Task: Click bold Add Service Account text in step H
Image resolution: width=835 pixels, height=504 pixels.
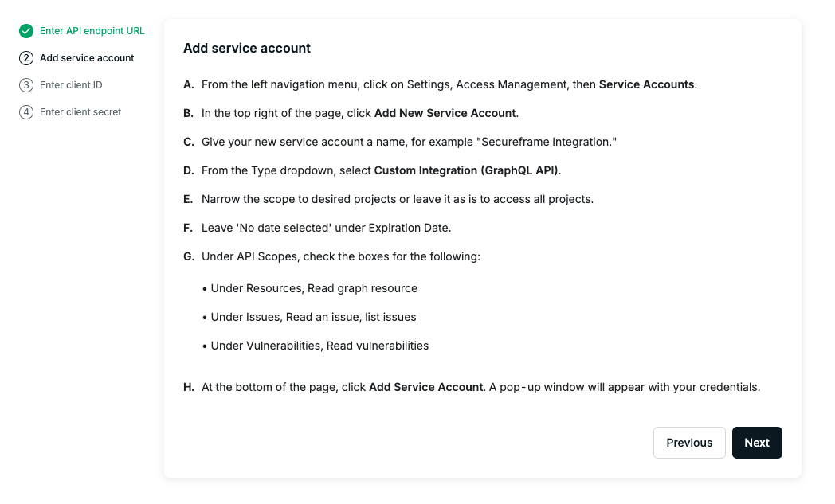Action: pyautogui.click(x=426, y=388)
